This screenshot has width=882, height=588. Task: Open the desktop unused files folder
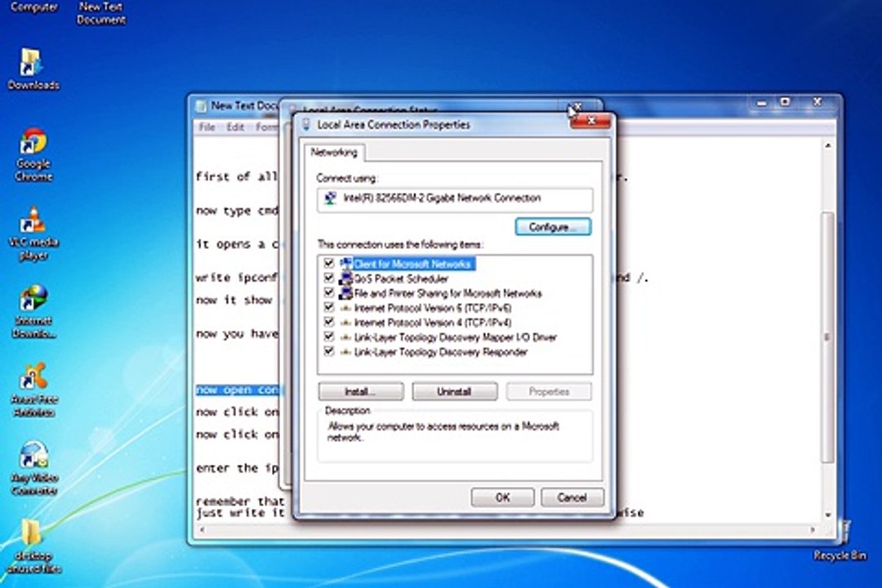click(33, 546)
